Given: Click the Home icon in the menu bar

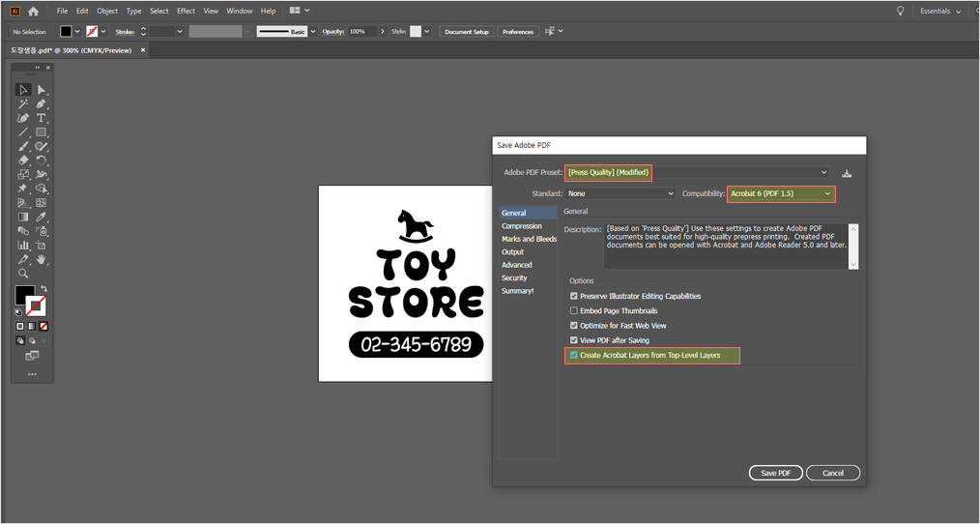Looking at the screenshot, I should pos(33,11).
